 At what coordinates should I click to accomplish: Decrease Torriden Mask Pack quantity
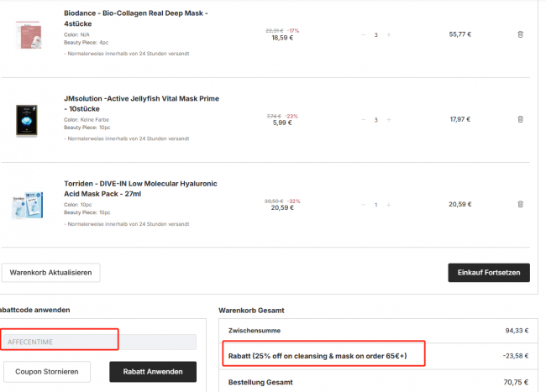[363, 205]
